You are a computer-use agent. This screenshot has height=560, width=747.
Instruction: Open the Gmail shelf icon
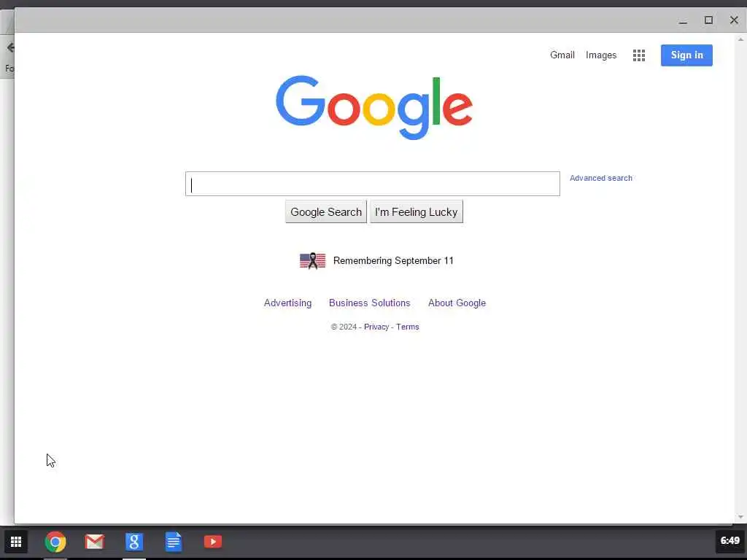click(95, 542)
